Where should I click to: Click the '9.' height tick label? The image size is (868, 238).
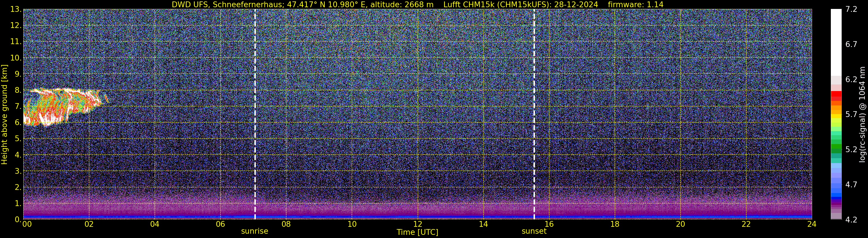tap(18, 74)
